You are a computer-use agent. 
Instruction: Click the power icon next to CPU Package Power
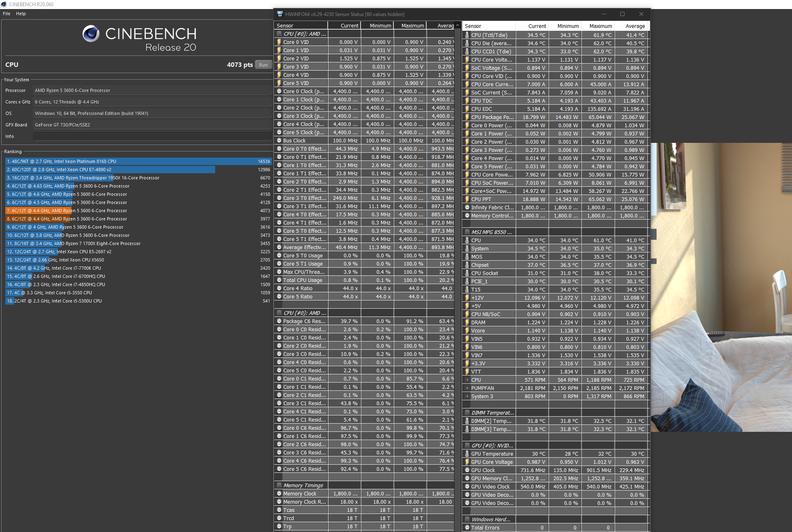[467, 117]
